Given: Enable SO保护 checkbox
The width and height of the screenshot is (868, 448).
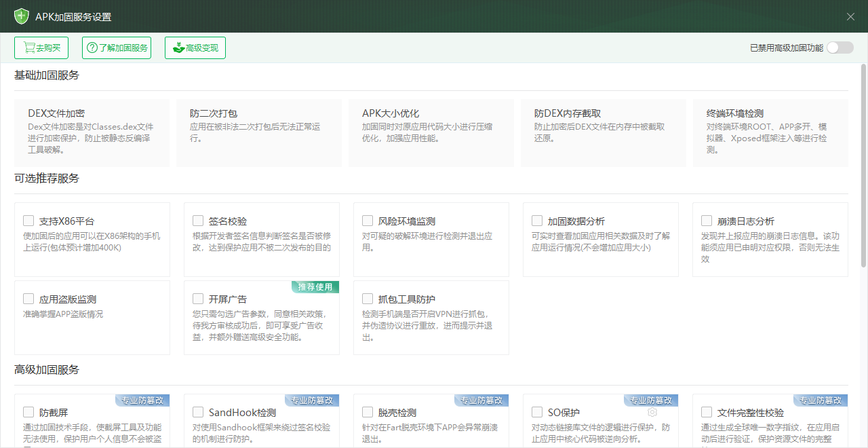Looking at the screenshot, I should coord(537,412).
